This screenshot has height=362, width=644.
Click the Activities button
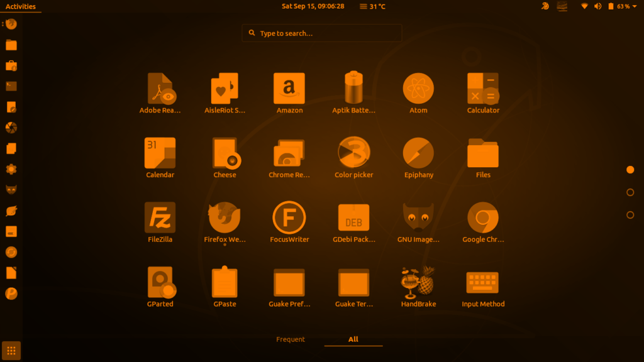coord(21,6)
